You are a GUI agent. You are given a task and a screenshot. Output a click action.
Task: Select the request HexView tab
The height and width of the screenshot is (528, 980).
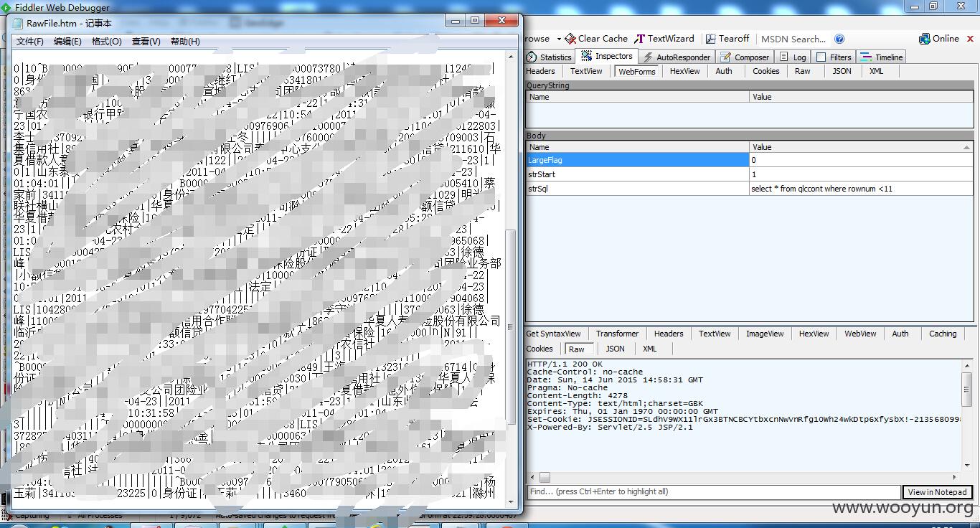pyautogui.click(x=684, y=71)
